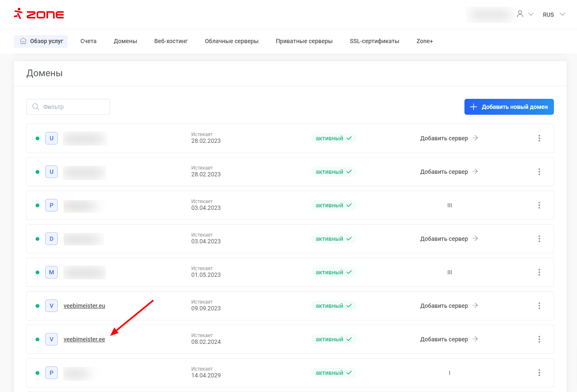Open three-dot menu for veebimeister.eu
The height and width of the screenshot is (392, 577).
[x=539, y=306]
